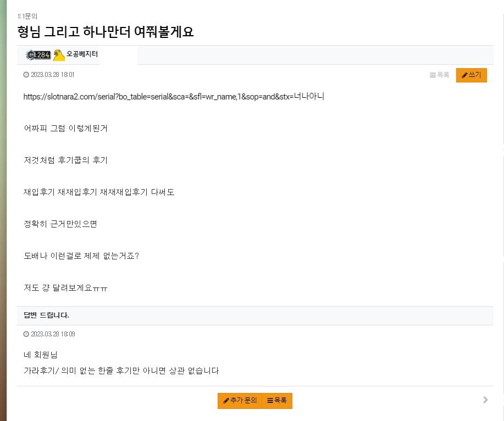The width and height of the screenshot is (504, 421).
Task: Click the 추가 문의 button
Action: 240,401
